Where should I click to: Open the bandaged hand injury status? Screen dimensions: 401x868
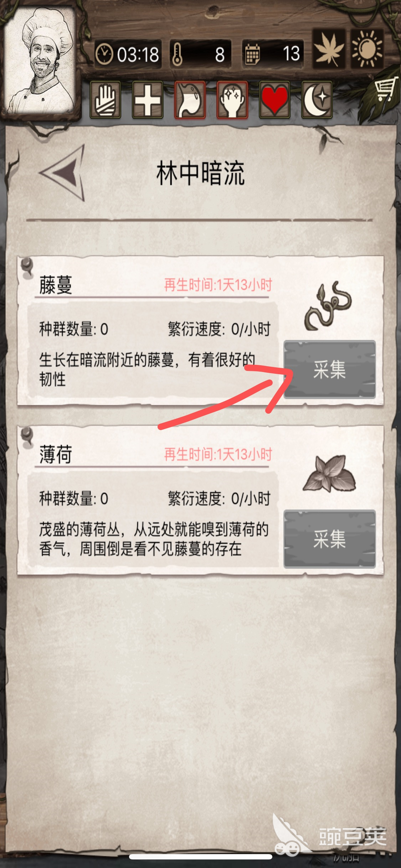point(105,99)
